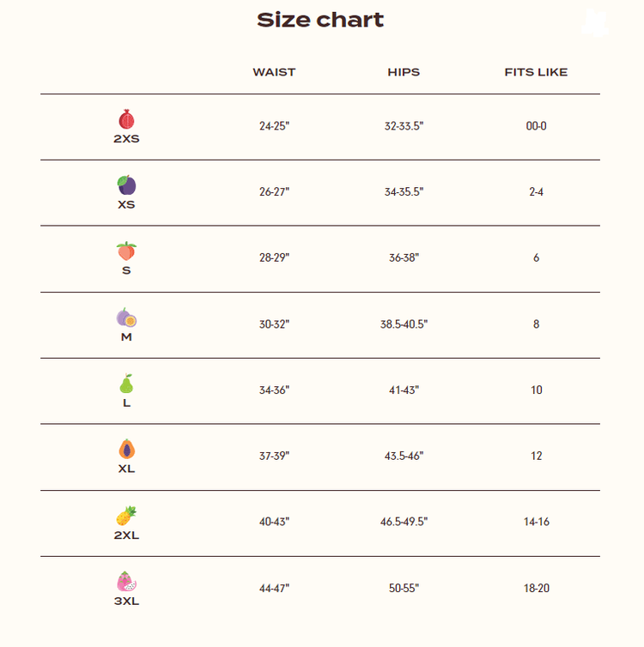Select the 24-25" waist measurement

coord(274,126)
